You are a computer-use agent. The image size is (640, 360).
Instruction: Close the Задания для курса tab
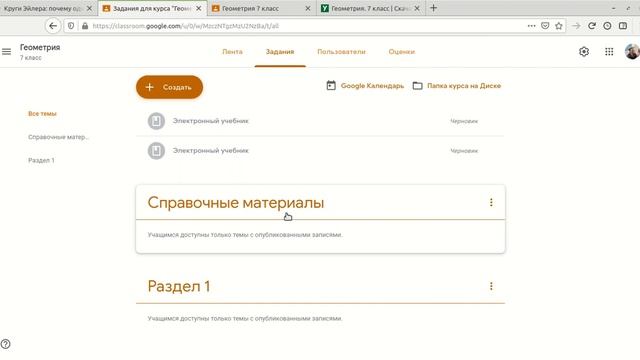tap(198, 8)
